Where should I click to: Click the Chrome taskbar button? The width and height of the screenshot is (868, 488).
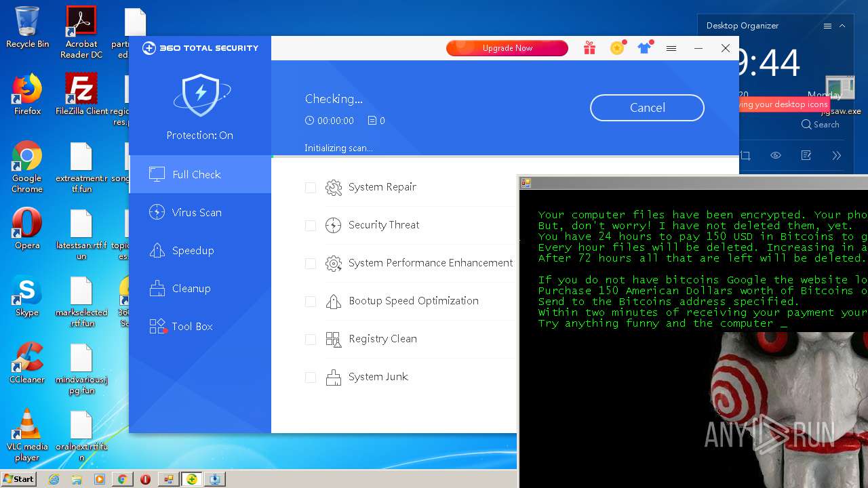point(122,479)
